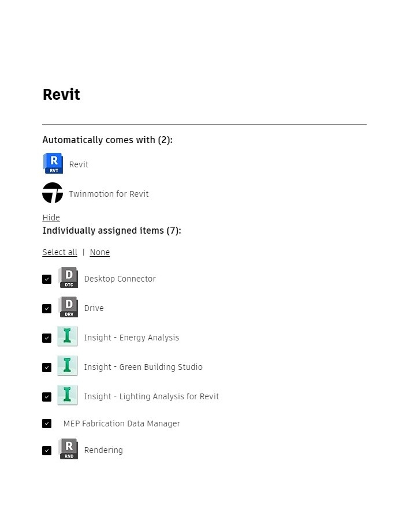
Task: Click the large 'Revit' page title
Action: 61,94
